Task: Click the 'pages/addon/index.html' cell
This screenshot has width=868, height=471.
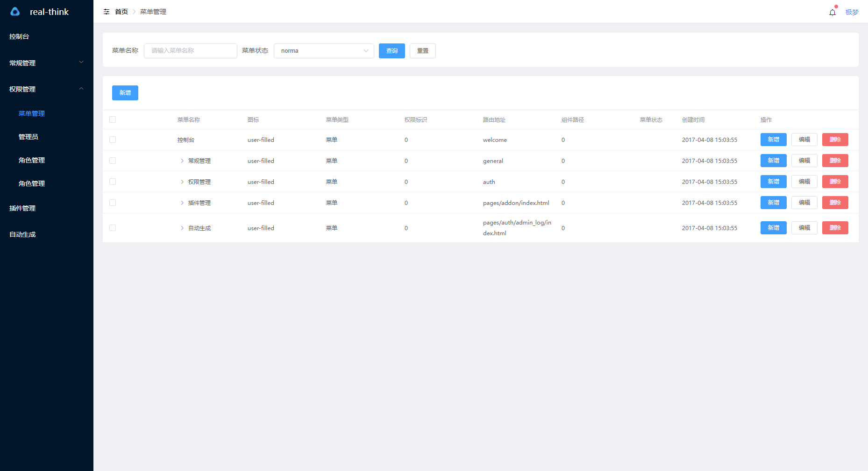Action: (516, 203)
